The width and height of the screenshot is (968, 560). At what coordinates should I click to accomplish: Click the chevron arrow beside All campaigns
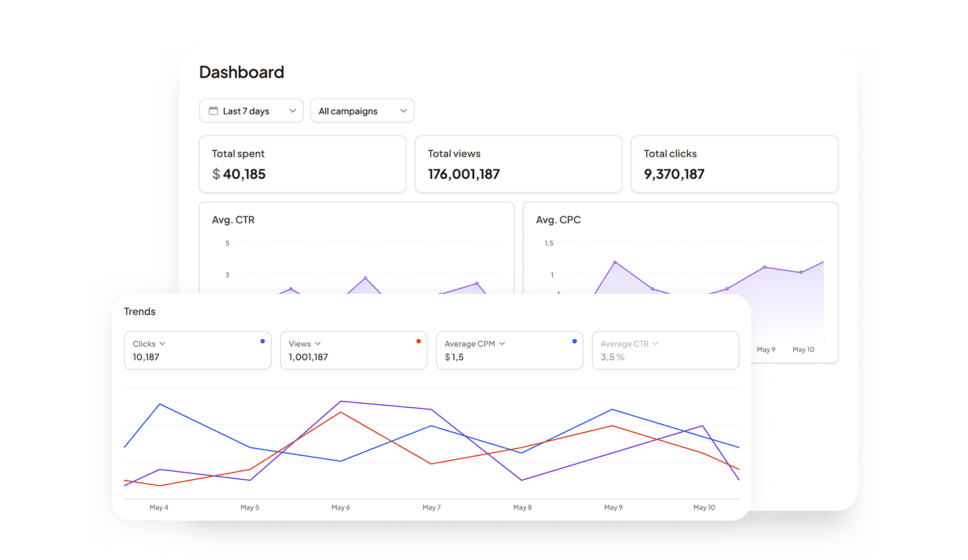pos(404,111)
